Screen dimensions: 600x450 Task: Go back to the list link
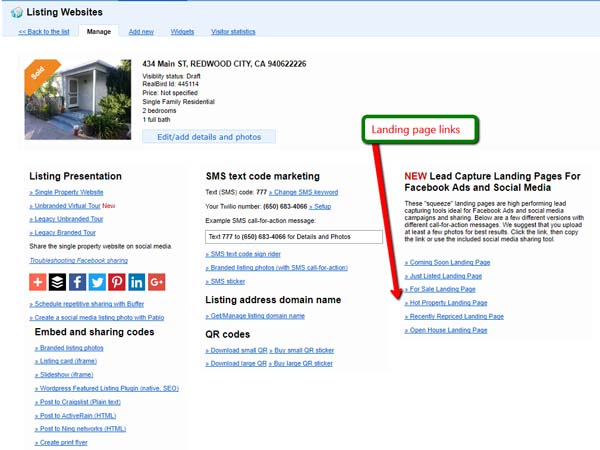pyautogui.click(x=44, y=32)
